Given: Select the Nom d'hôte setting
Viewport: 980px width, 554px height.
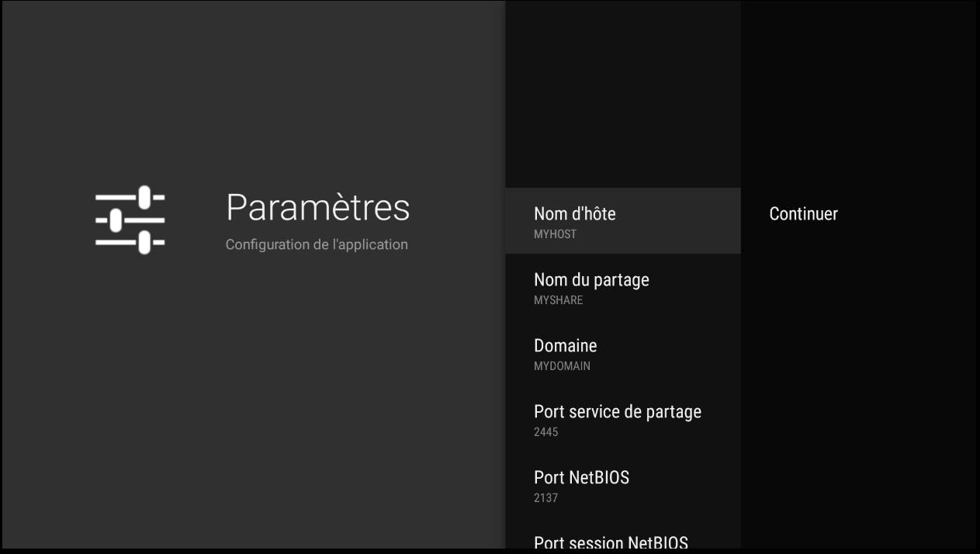Looking at the screenshot, I should point(575,214).
